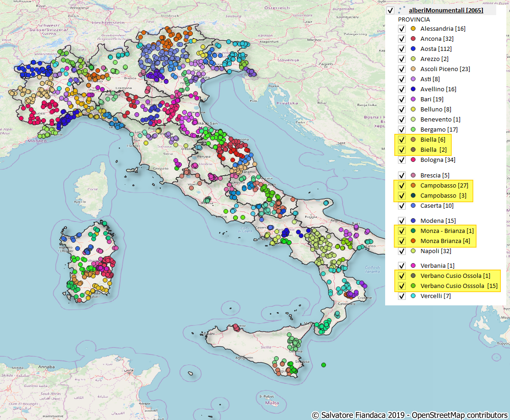The width and height of the screenshot is (510, 420).
Task: Toggle the Ancona [32] checkbox
Action: pos(402,39)
